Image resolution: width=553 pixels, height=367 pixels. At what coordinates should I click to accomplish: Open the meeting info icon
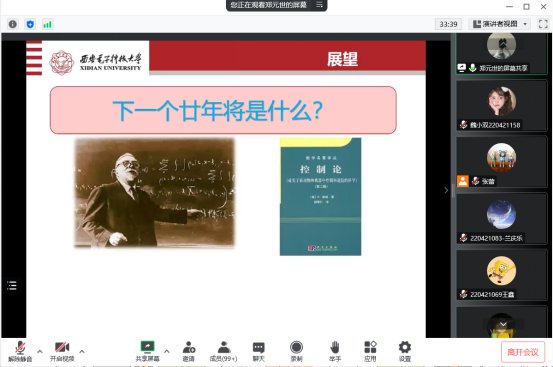pyautogui.click(x=13, y=24)
